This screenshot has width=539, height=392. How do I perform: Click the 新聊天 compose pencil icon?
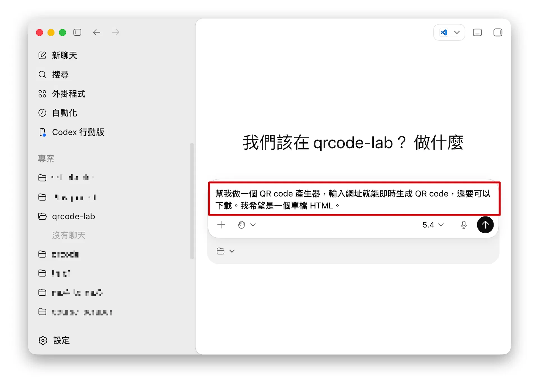[42, 55]
